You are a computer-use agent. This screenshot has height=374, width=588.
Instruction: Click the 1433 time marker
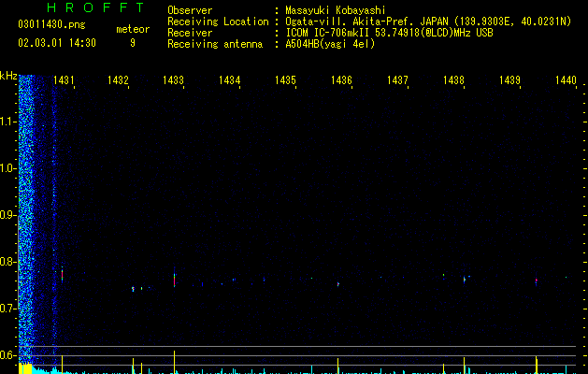173,79
